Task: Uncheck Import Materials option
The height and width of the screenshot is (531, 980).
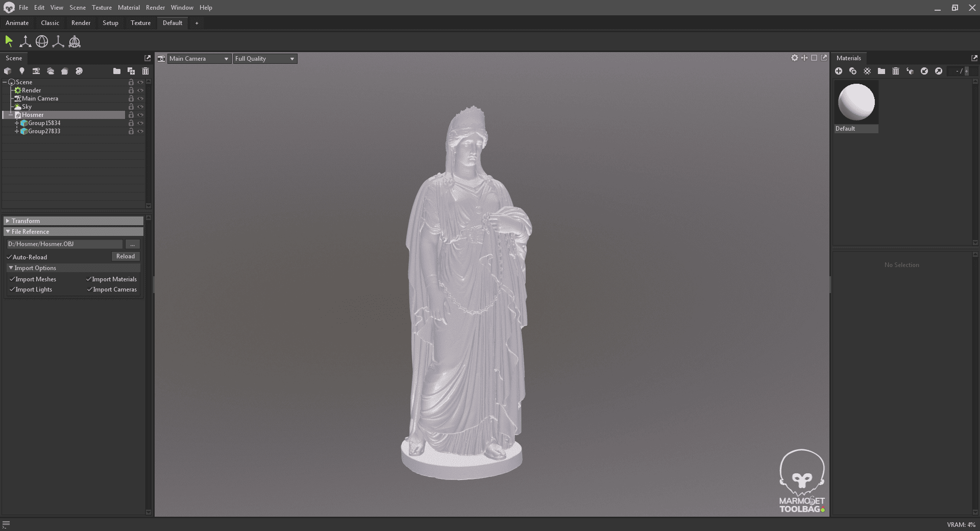Action: pos(89,279)
